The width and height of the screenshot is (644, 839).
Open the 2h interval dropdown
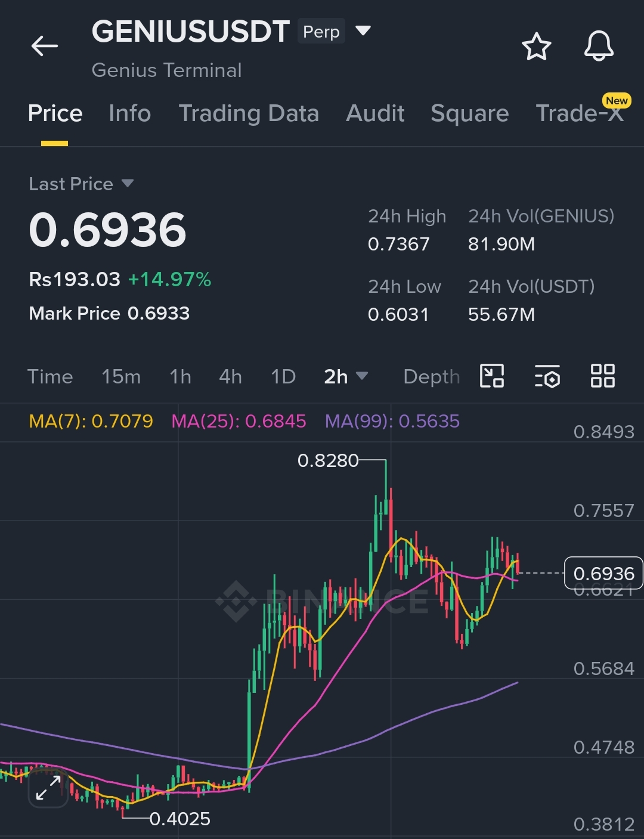click(x=346, y=376)
